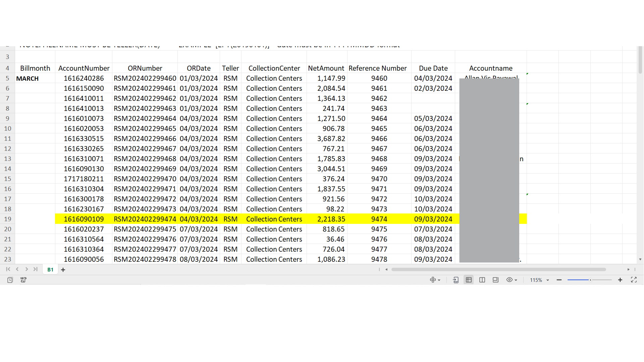Select due date 02/03/2024

(433, 88)
